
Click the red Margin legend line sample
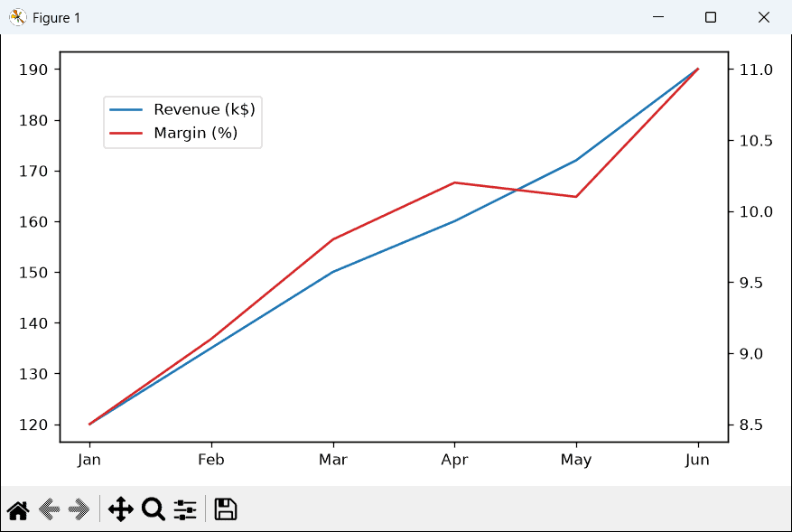click(126, 134)
